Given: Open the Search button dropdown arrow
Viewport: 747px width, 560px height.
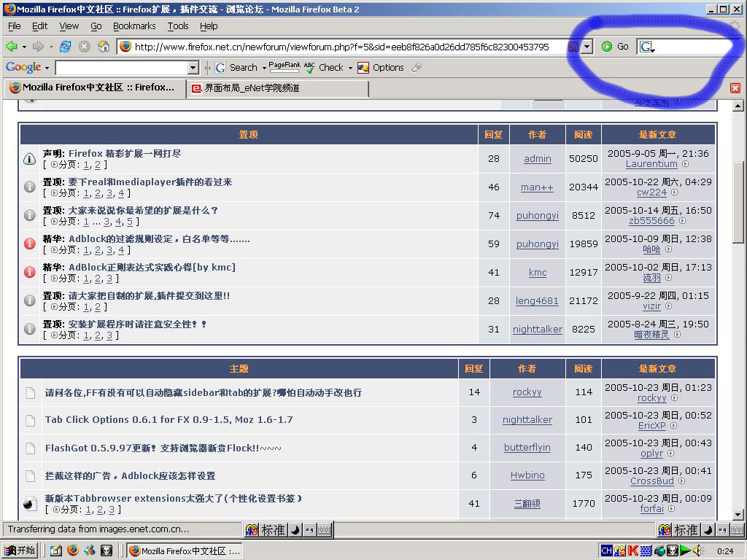Looking at the screenshot, I should coord(264,68).
